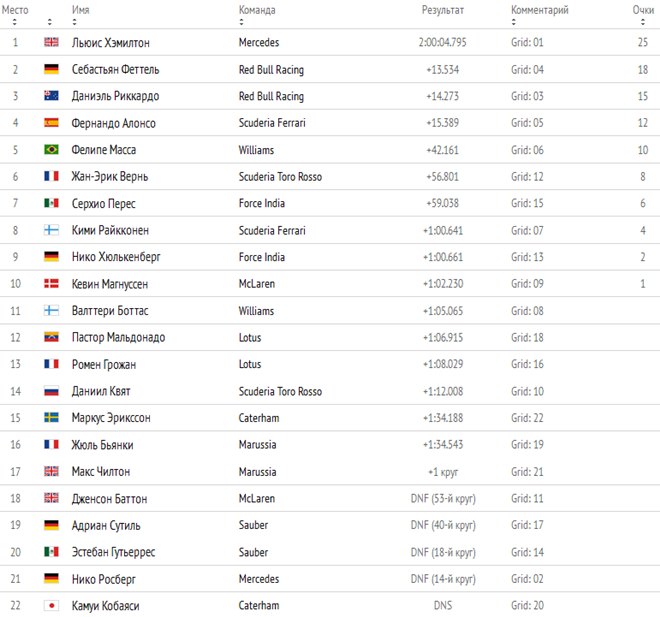Sort by Имя column arrows
Image resolution: width=660 pixels, height=617 pixels.
(x=75, y=22)
